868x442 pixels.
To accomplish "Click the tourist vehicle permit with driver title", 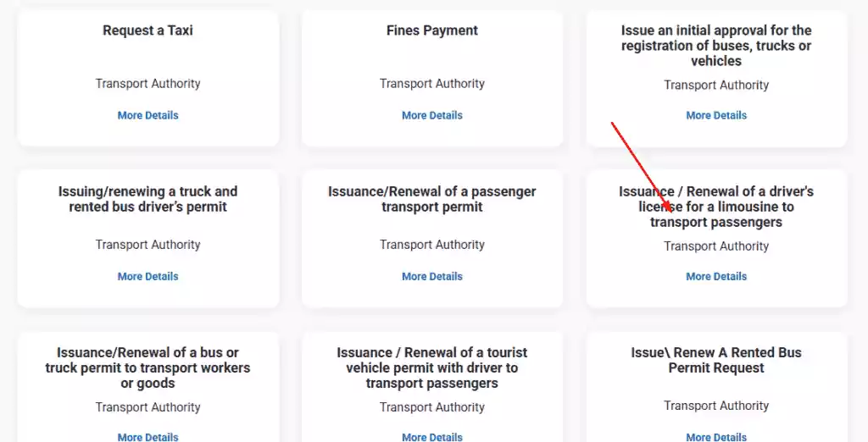I will pos(431,367).
